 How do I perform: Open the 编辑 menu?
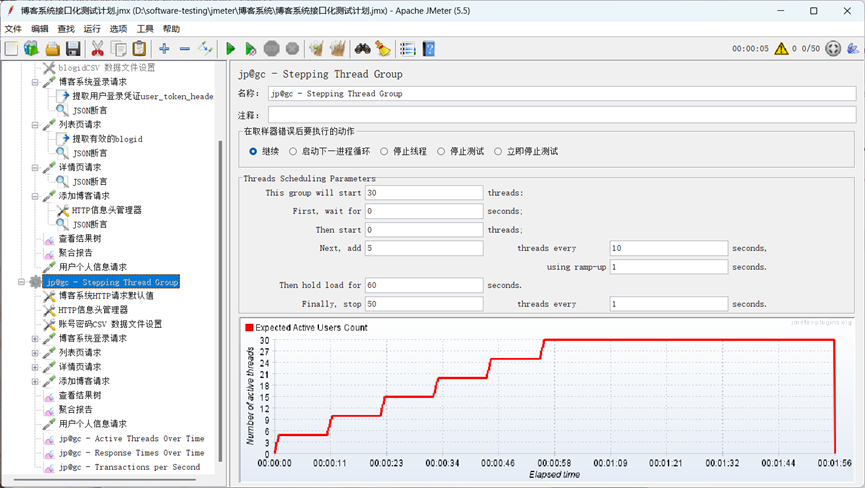pyautogui.click(x=40, y=29)
